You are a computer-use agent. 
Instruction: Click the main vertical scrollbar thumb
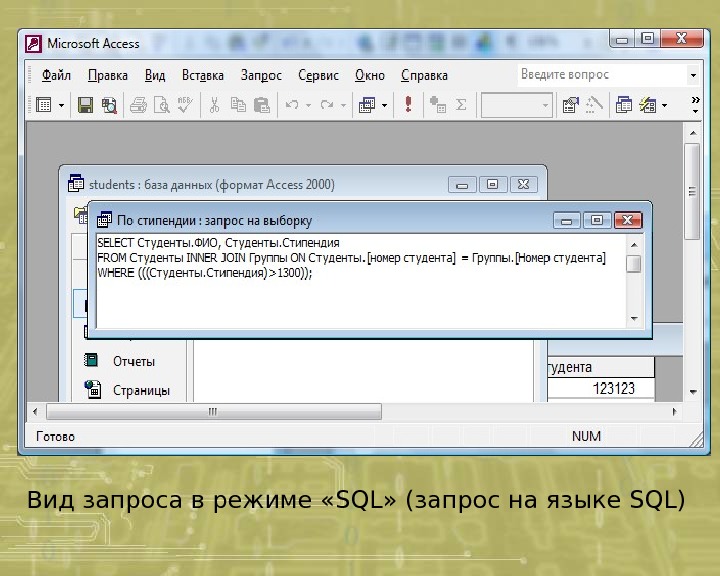(x=692, y=191)
